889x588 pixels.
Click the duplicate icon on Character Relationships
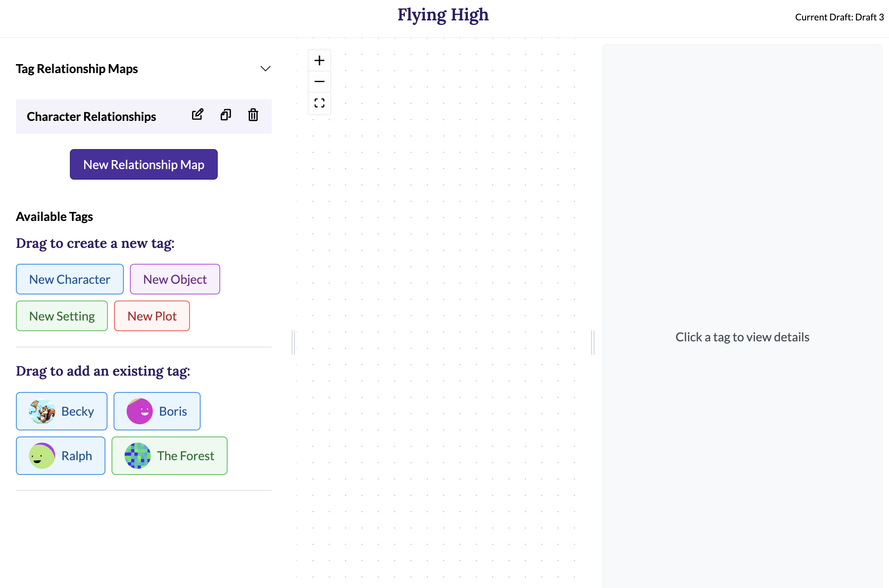[x=226, y=116]
